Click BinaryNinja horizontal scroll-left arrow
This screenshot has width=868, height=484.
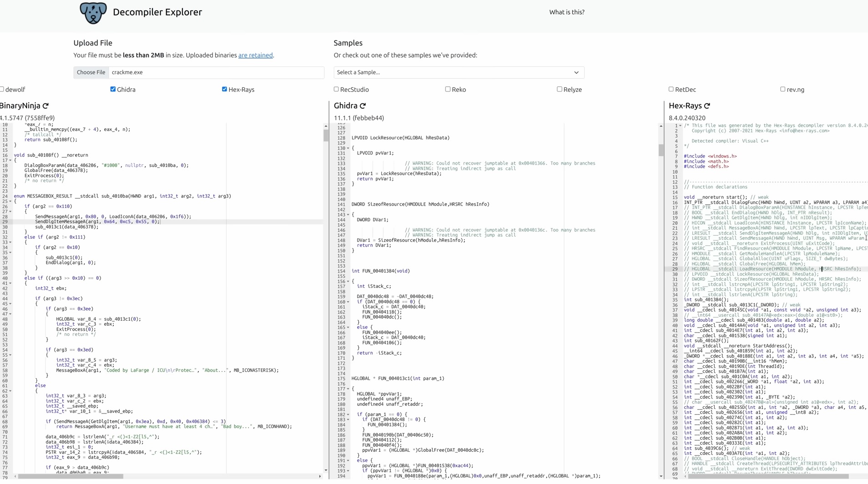coord(15,476)
